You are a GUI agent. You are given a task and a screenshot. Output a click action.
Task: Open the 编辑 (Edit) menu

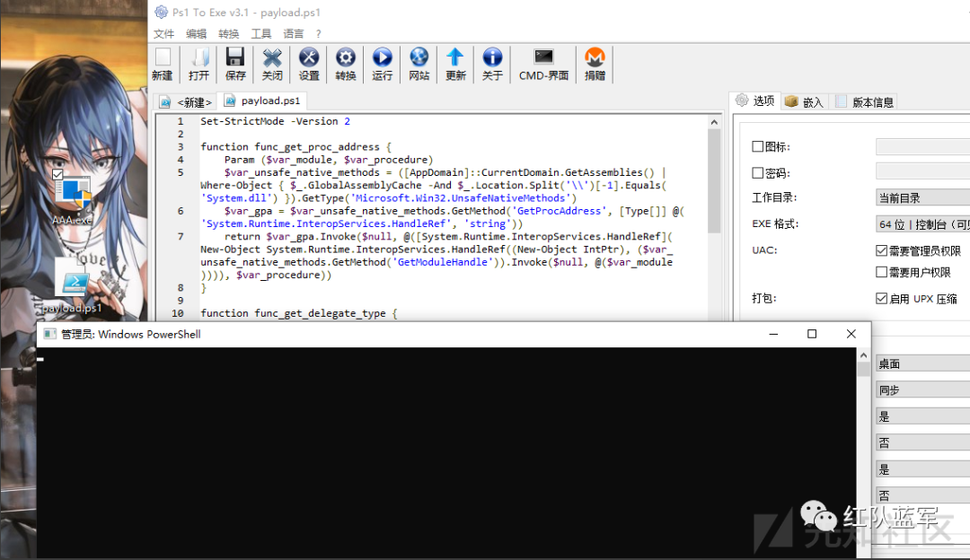(x=196, y=34)
